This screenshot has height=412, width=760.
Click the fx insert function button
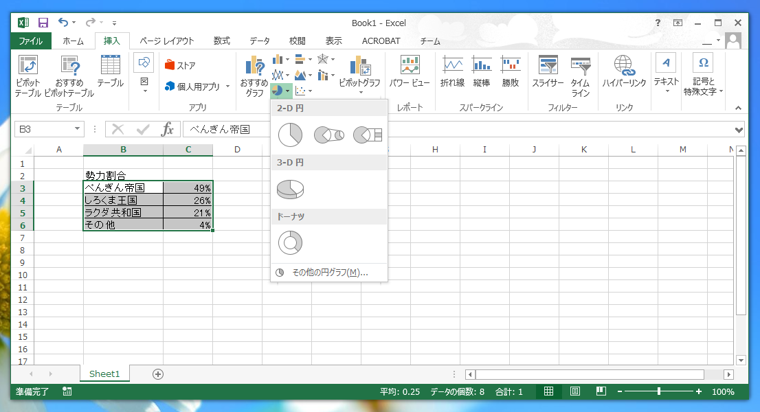(x=167, y=129)
